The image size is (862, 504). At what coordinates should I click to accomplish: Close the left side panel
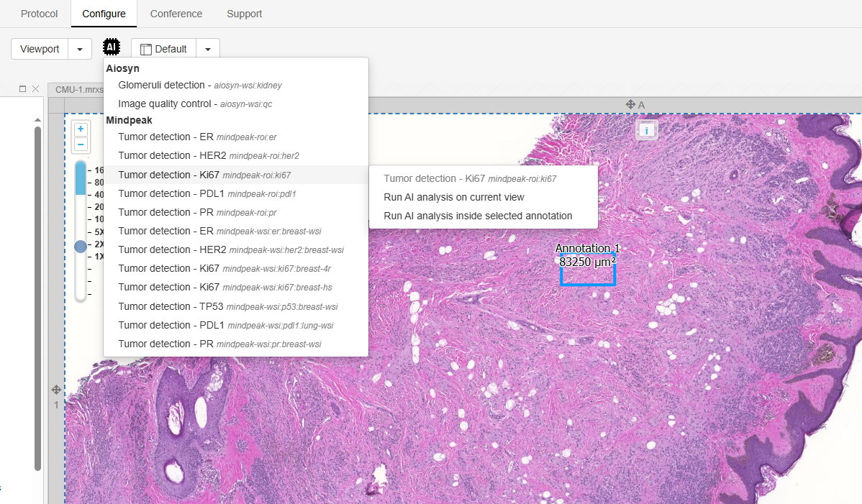tap(35, 88)
